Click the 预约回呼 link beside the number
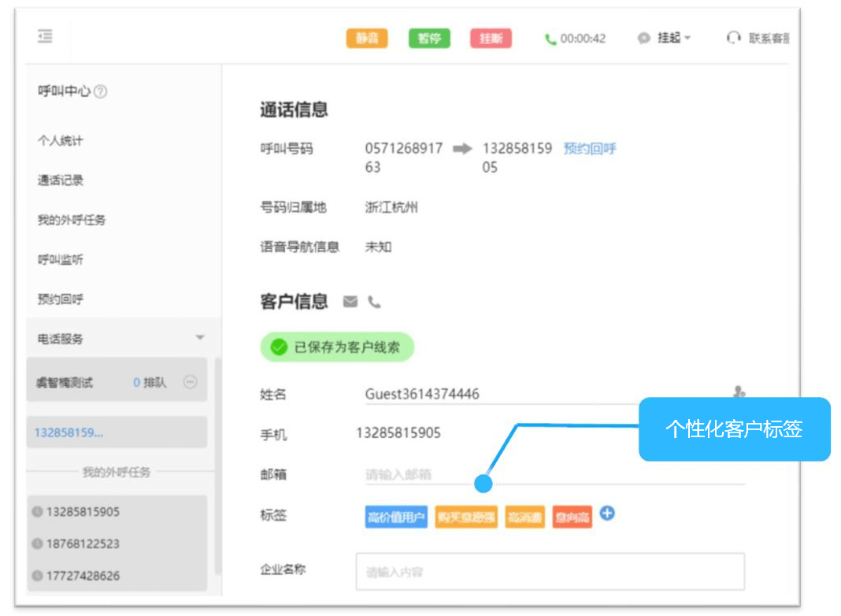 590,149
